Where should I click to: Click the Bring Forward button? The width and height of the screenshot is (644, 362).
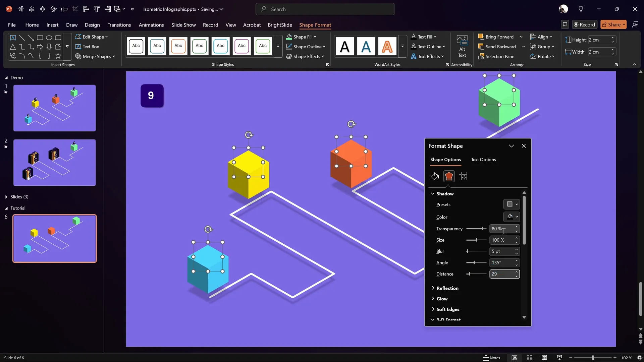[x=499, y=37]
